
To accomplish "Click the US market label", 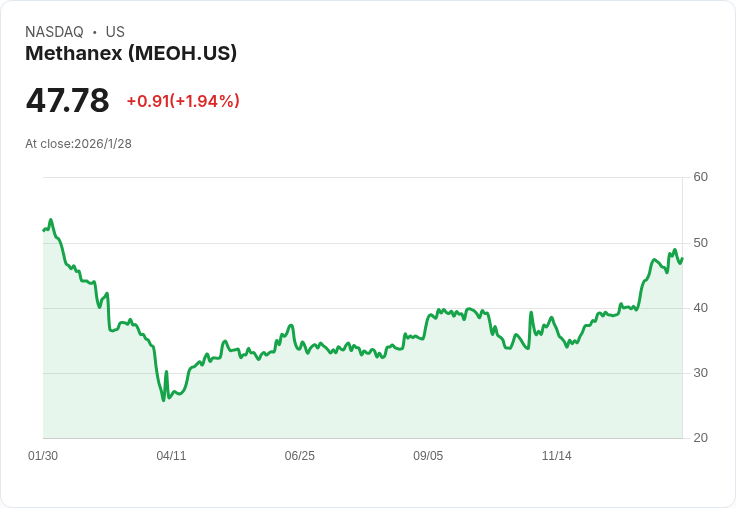I will click(x=115, y=32).
